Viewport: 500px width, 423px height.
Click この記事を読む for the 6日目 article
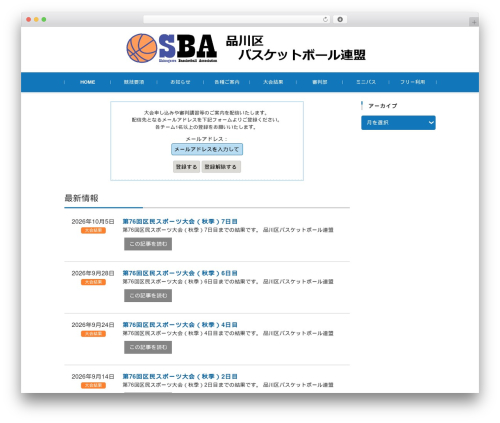pyautogui.click(x=148, y=296)
